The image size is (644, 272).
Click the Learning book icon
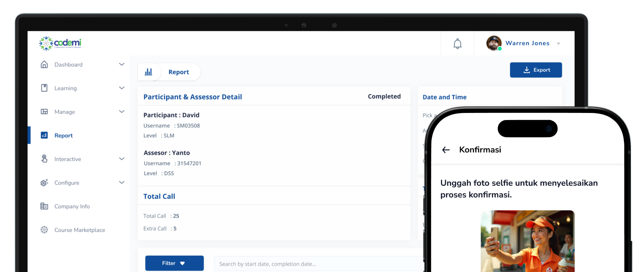44,88
